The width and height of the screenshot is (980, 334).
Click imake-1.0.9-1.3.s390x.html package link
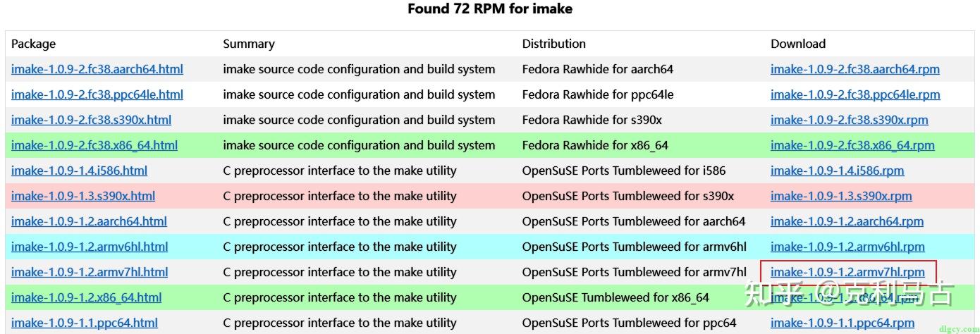83,196
